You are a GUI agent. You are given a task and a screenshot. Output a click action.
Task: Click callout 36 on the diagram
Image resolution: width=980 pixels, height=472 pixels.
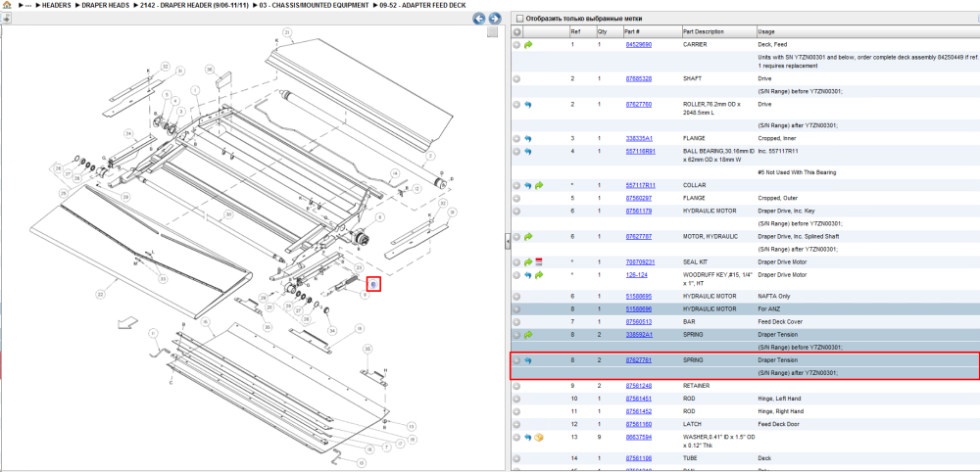tap(210, 70)
